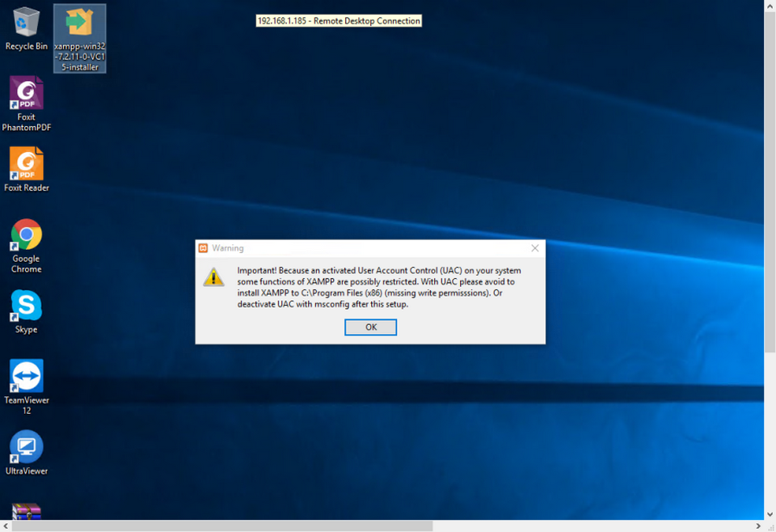Click the yellow warning triangle icon
The image size is (776, 532).
(x=213, y=277)
